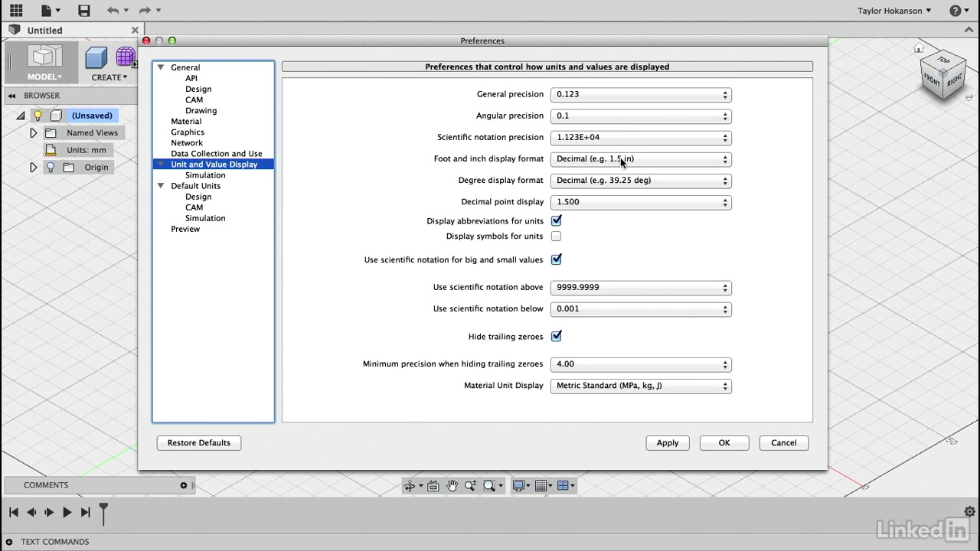Click the Help question mark icon
The width and height of the screenshot is (980, 551).
pos(955,11)
